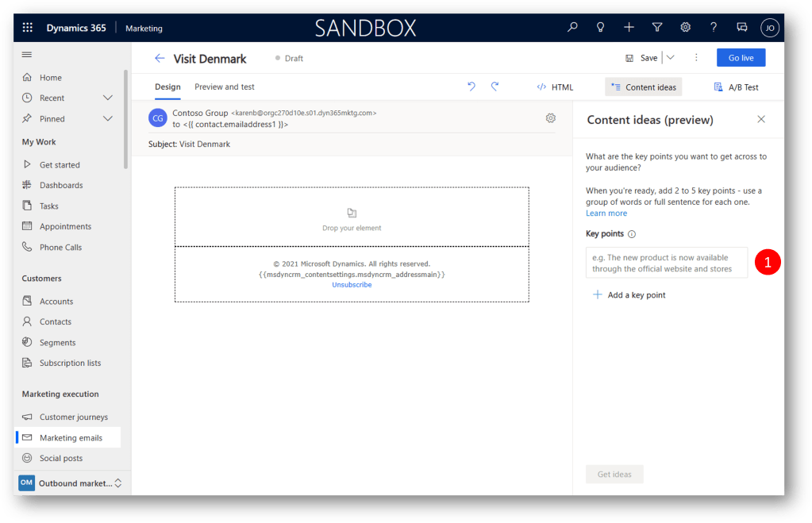Screen dimensions: 812x523
Task: Expand the Recent section in sidebar
Action: pos(108,98)
